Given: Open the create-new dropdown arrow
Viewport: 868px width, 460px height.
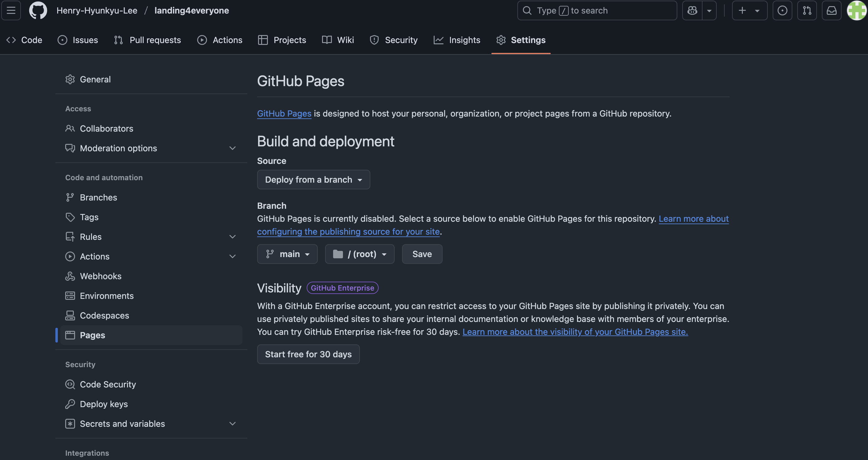Looking at the screenshot, I should (757, 10).
